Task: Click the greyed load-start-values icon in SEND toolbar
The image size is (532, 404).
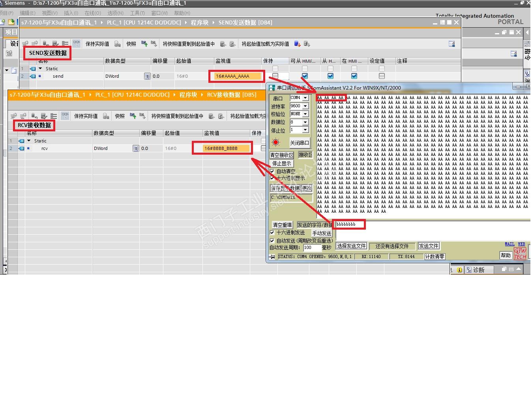Action: point(307,44)
